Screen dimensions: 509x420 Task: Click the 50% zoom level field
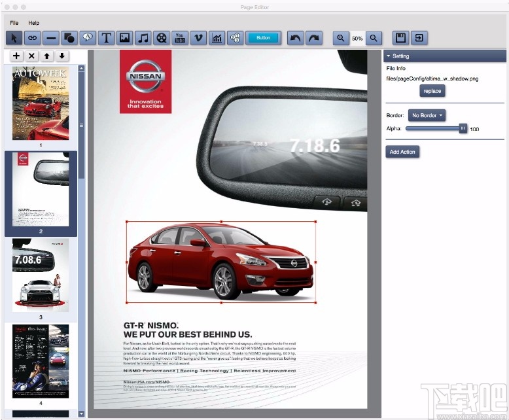(357, 39)
